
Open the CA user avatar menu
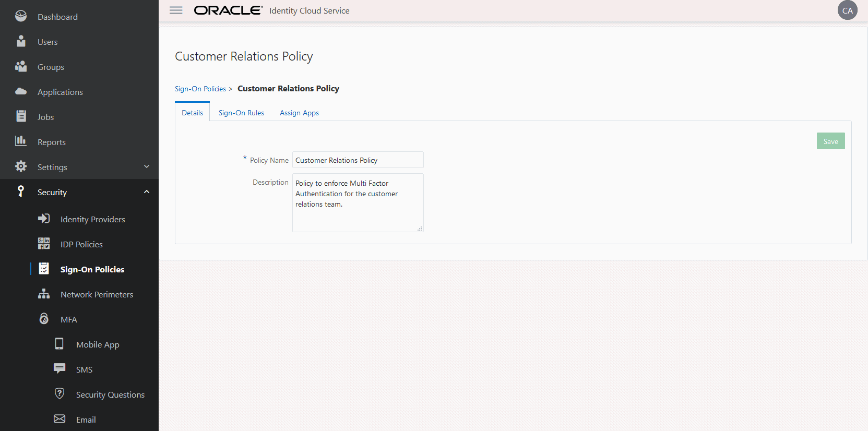pyautogui.click(x=847, y=10)
